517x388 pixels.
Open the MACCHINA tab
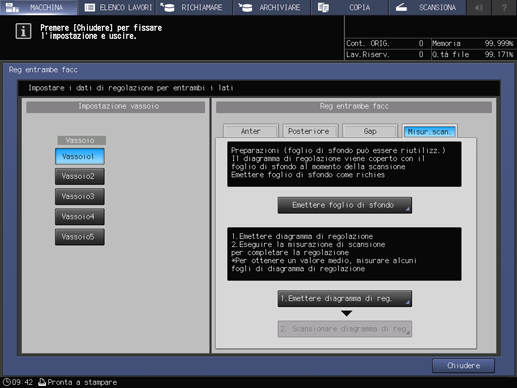[x=39, y=7]
